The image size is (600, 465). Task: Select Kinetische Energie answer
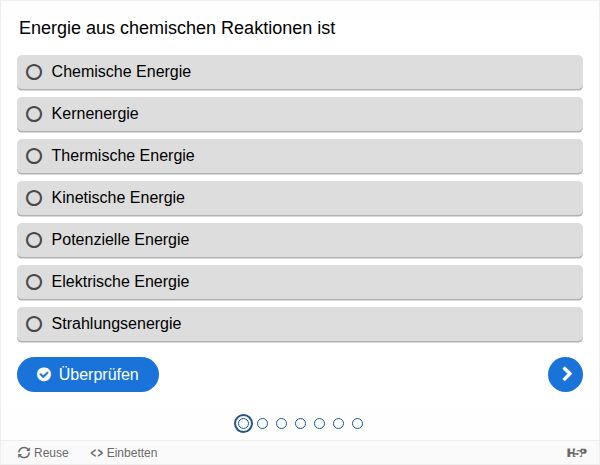coord(34,198)
